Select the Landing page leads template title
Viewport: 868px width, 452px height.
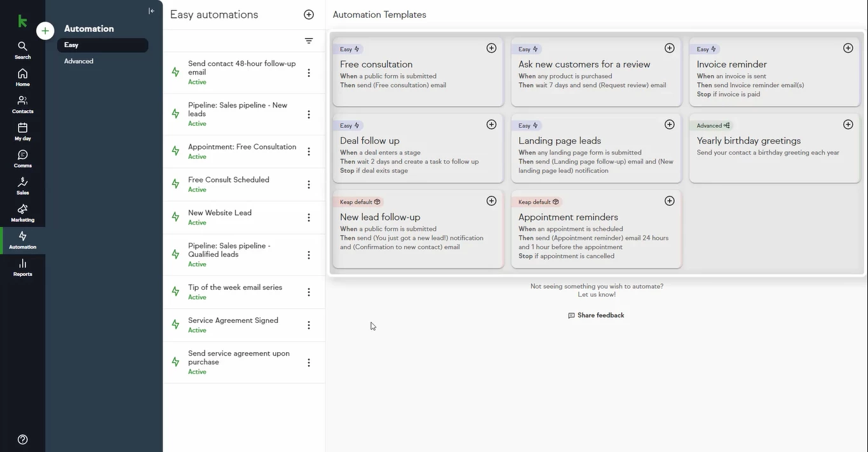[560, 140]
